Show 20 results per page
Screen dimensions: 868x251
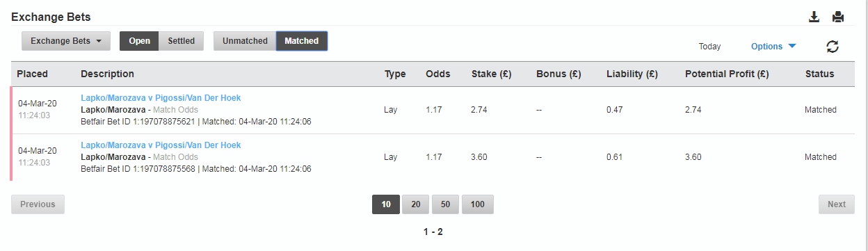pyautogui.click(x=415, y=204)
